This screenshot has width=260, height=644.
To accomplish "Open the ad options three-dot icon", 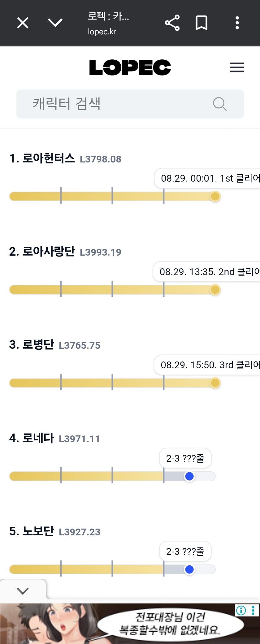I will pos(253,610).
